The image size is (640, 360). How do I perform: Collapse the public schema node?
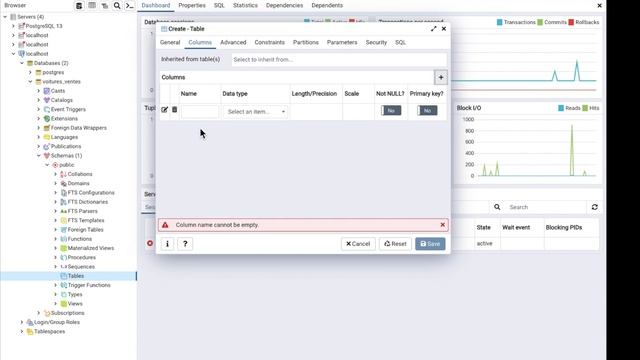(x=47, y=165)
